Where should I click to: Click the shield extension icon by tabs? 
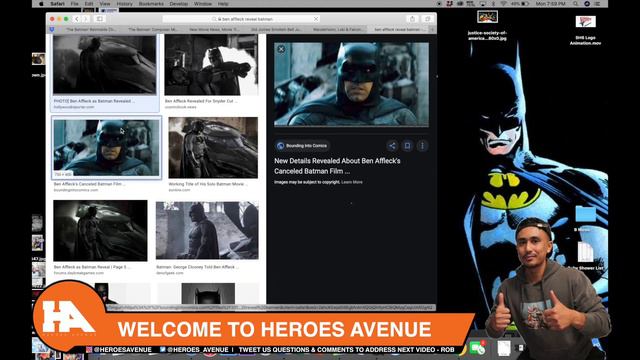coord(51,29)
